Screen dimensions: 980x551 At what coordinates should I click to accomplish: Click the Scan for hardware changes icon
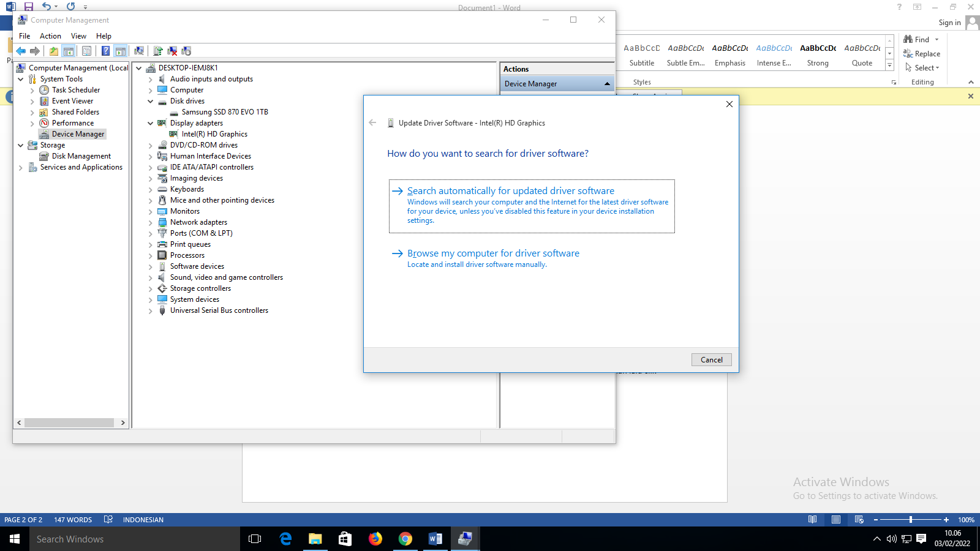(x=139, y=51)
